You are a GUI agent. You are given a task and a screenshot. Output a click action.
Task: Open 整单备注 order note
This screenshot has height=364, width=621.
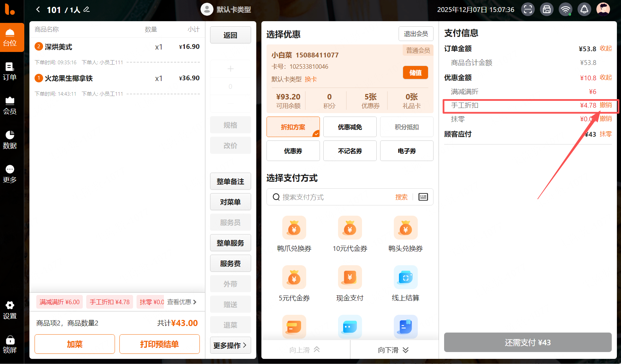tap(230, 181)
